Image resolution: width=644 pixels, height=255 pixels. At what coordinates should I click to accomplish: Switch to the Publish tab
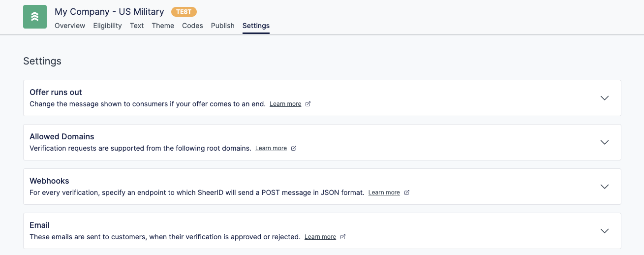tap(223, 26)
